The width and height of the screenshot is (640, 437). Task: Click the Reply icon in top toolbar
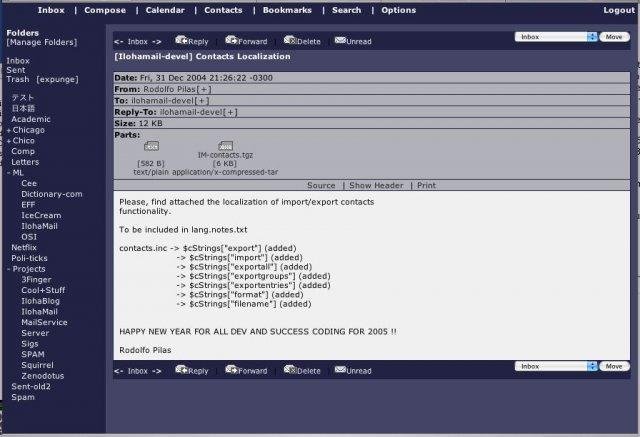tap(181, 40)
